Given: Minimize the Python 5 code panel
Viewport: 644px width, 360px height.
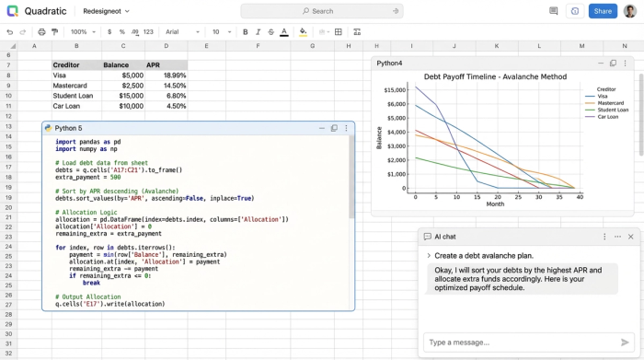Looking at the screenshot, I should pyautogui.click(x=322, y=128).
